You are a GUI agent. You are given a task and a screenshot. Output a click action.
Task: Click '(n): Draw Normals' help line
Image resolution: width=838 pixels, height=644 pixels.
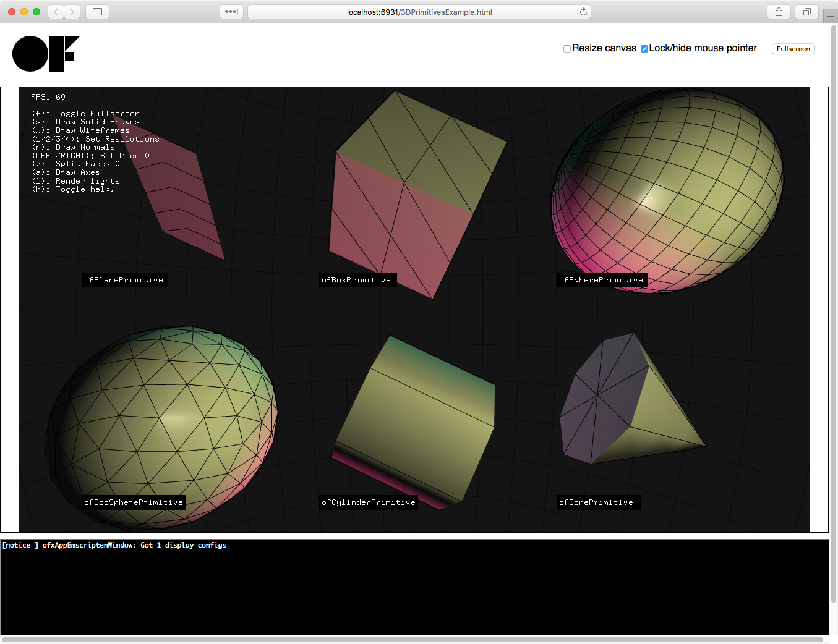73,147
